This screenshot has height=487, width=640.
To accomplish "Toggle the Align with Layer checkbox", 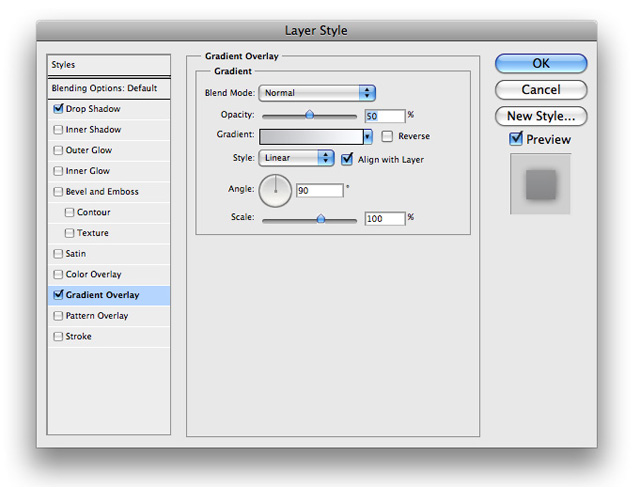I will [x=347, y=159].
